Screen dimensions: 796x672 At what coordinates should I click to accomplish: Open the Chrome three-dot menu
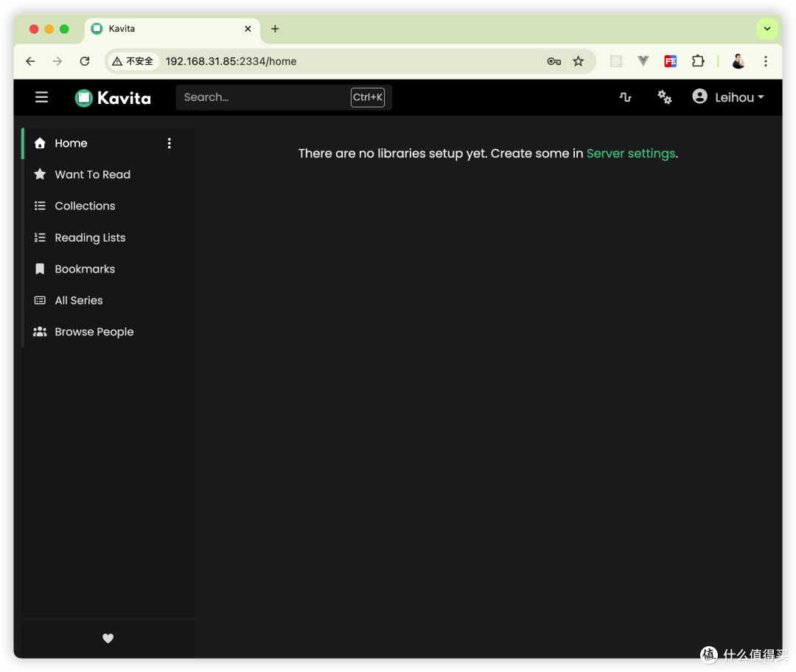(x=766, y=61)
